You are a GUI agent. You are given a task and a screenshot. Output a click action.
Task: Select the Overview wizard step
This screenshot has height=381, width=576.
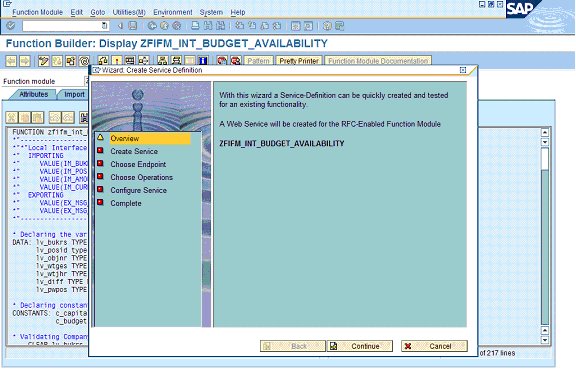(x=125, y=139)
